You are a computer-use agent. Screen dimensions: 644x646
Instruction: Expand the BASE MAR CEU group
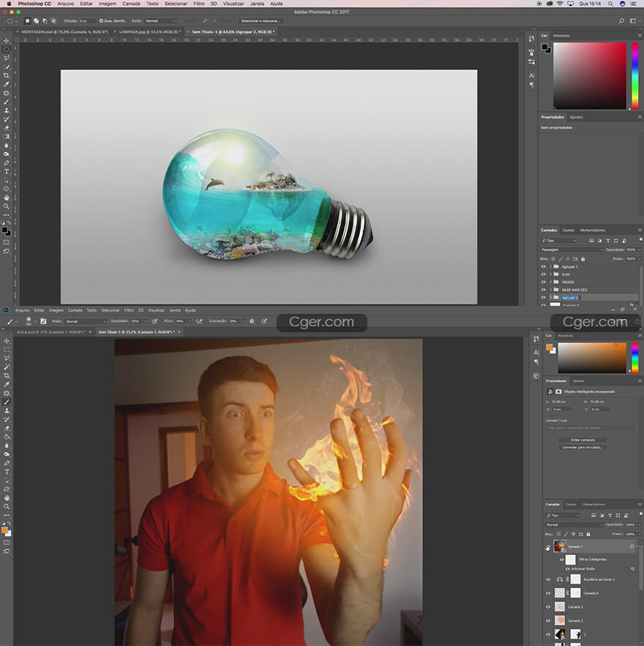(x=550, y=290)
